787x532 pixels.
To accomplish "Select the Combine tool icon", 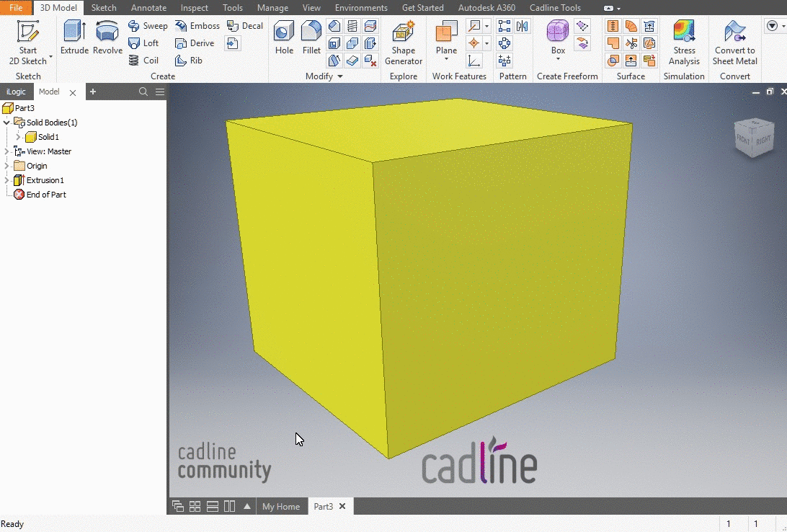I will point(352,43).
